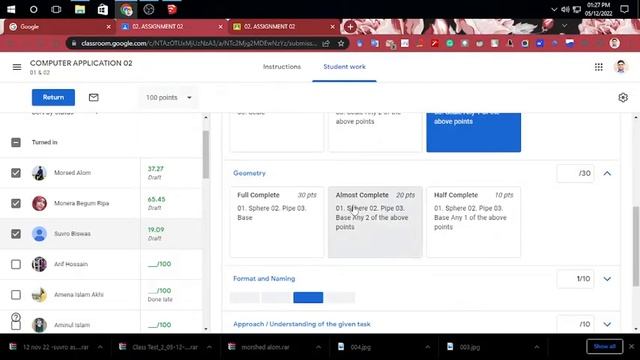Click Morsed Alom's avatar
Viewport: 640px width, 360px height.
[x=39, y=173]
